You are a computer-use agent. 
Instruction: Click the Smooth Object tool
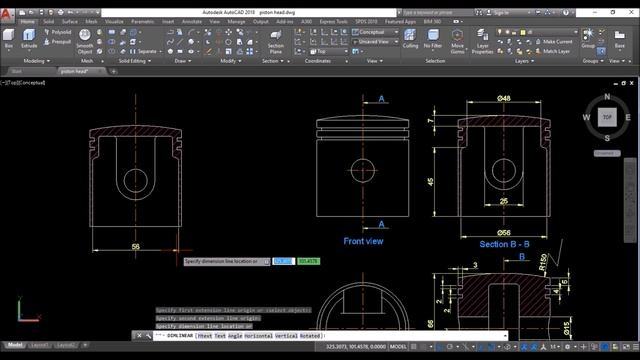tap(84, 41)
